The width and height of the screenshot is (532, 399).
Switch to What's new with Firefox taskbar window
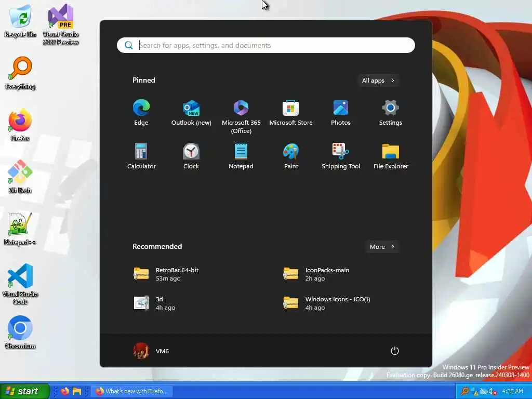(x=131, y=391)
